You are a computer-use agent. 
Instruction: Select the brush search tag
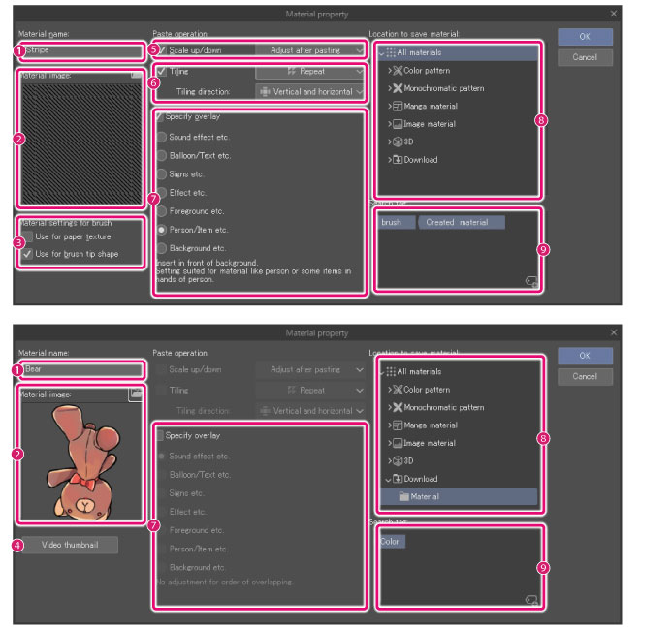397,222
